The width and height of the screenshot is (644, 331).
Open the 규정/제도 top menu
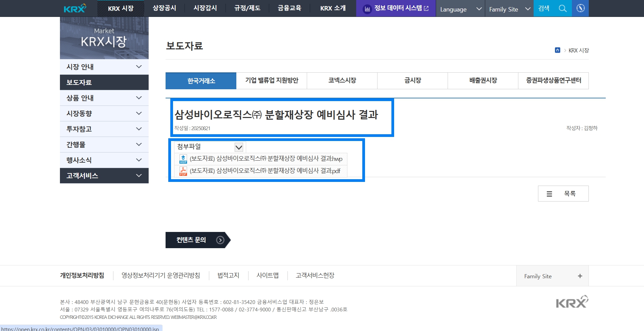point(247,8)
